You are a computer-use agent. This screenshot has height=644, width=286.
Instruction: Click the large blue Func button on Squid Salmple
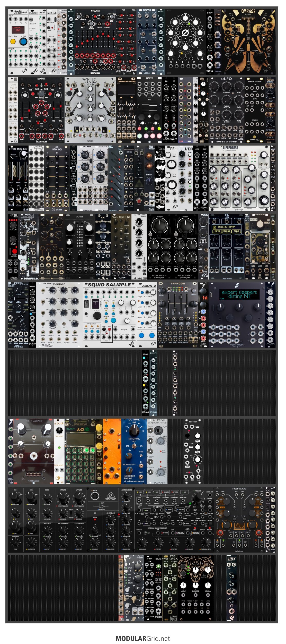coord(113,321)
